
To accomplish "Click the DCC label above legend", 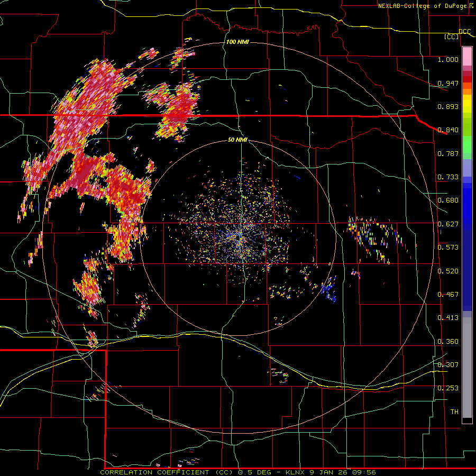I will 465,32.
